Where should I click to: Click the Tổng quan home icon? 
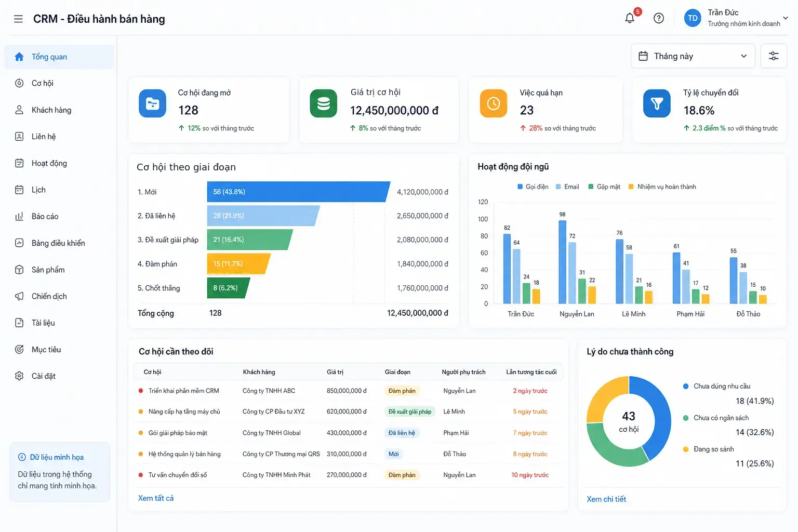(x=19, y=57)
